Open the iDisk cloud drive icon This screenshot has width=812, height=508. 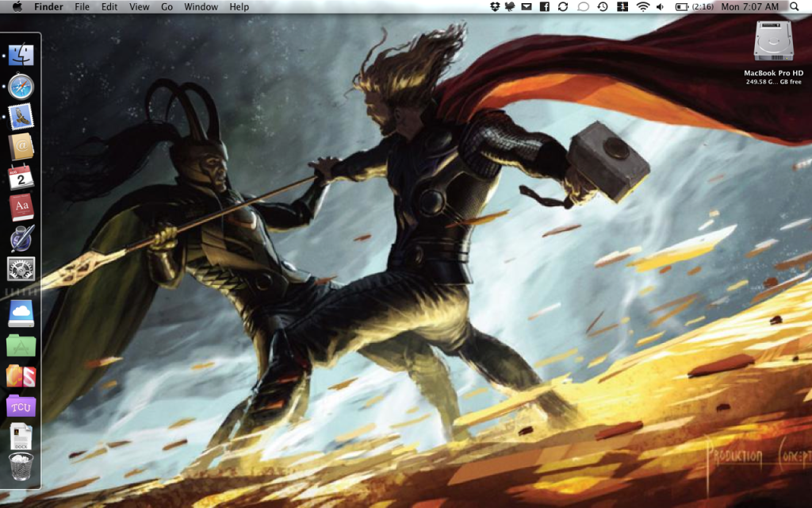(21, 314)
